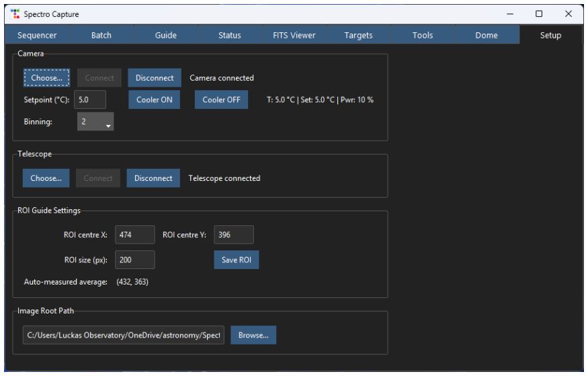Disconnect the camera
This screenshot has height=376, width=588.
155,77
